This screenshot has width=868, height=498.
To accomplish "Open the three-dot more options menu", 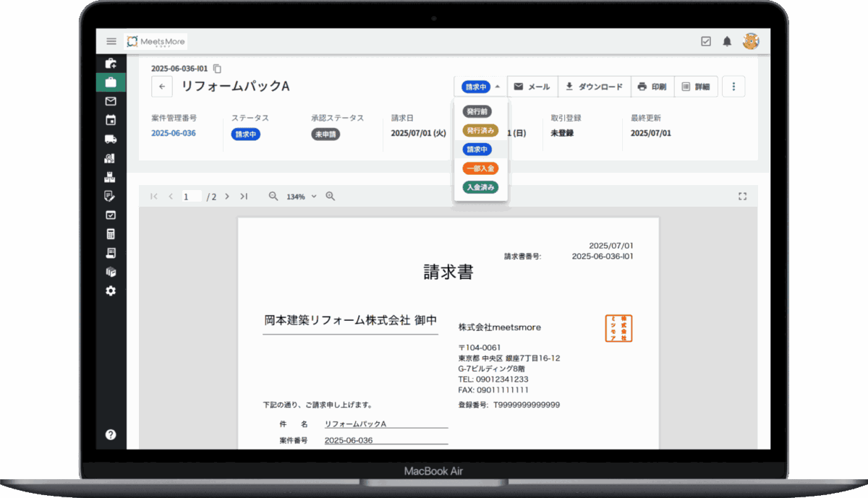I will 733,87.
